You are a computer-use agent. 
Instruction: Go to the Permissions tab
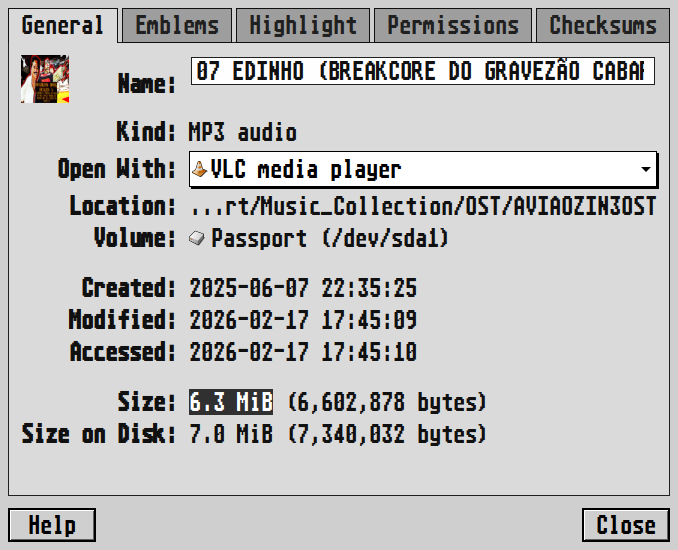pos(453,25)
